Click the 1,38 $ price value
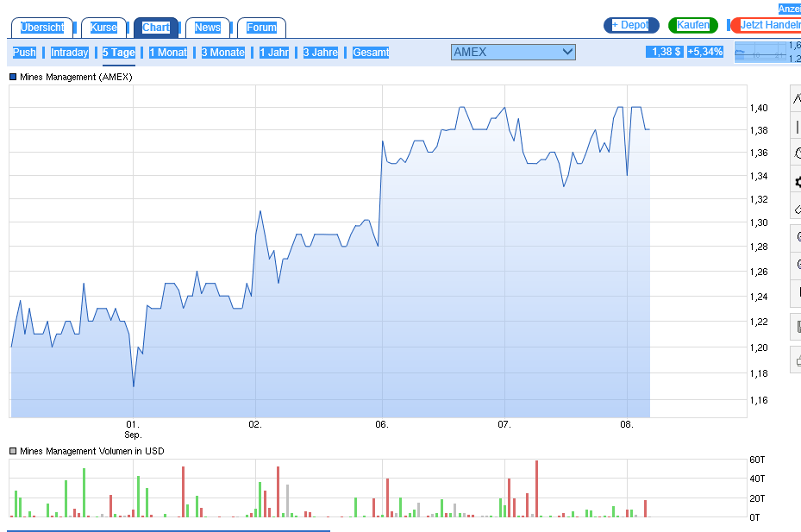 tap(664, 52)
